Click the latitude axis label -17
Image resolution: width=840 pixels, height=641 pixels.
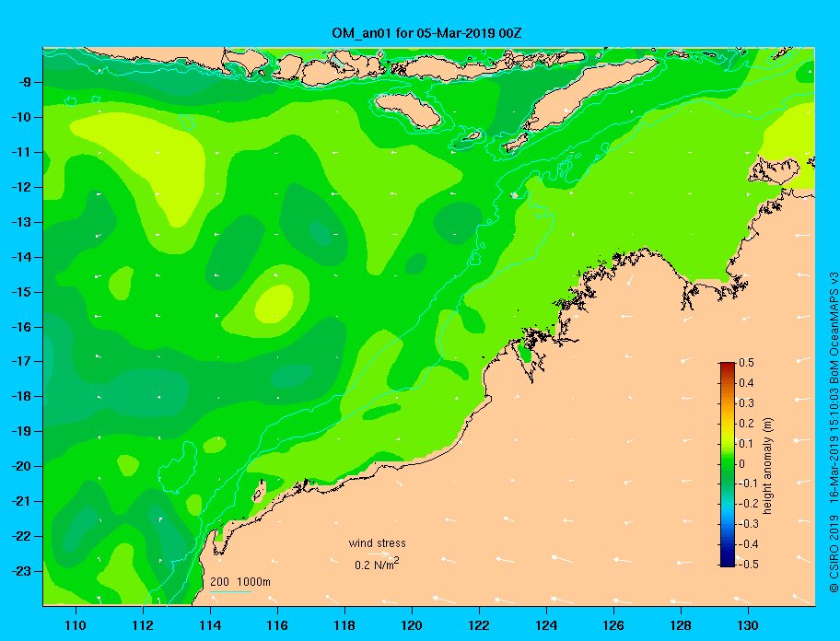click(x=21, y=361)
